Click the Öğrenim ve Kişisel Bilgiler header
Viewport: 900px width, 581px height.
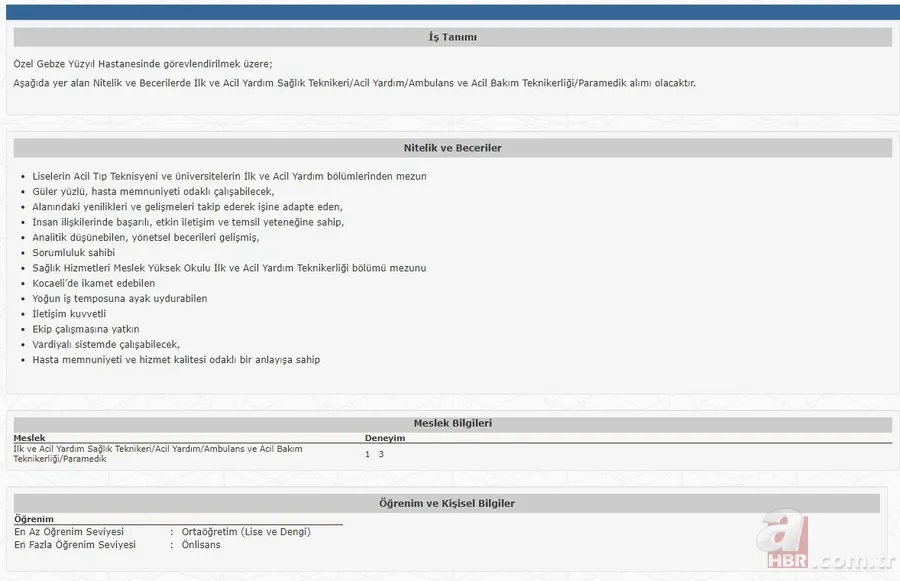tap(446, 503)
